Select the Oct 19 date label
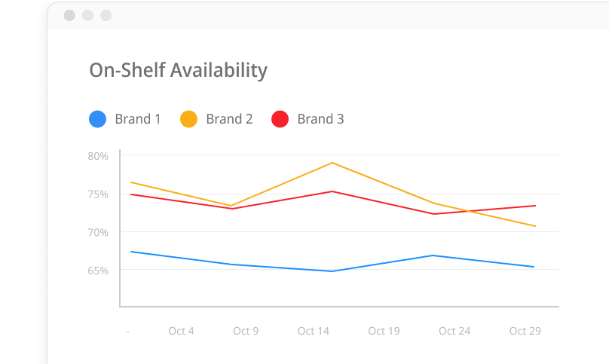This screenshot has width=609, height=364. pos(384,331)
